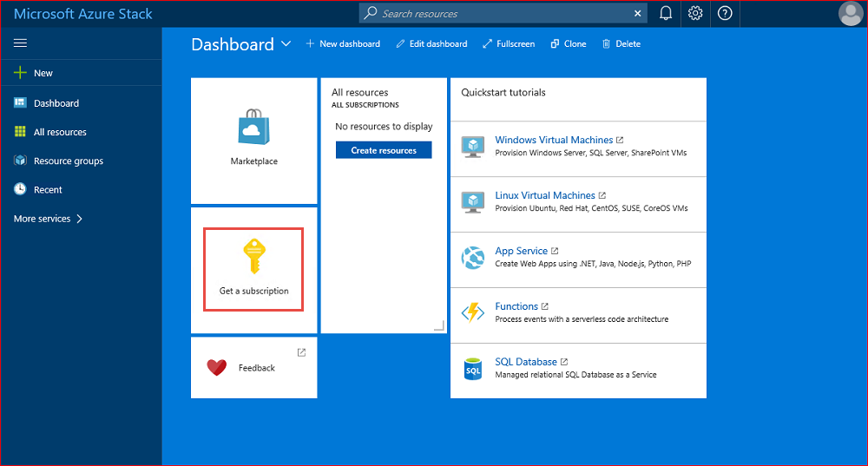Click the green plus icon beside New
This screenshot has width=868, height=466.
20,73
